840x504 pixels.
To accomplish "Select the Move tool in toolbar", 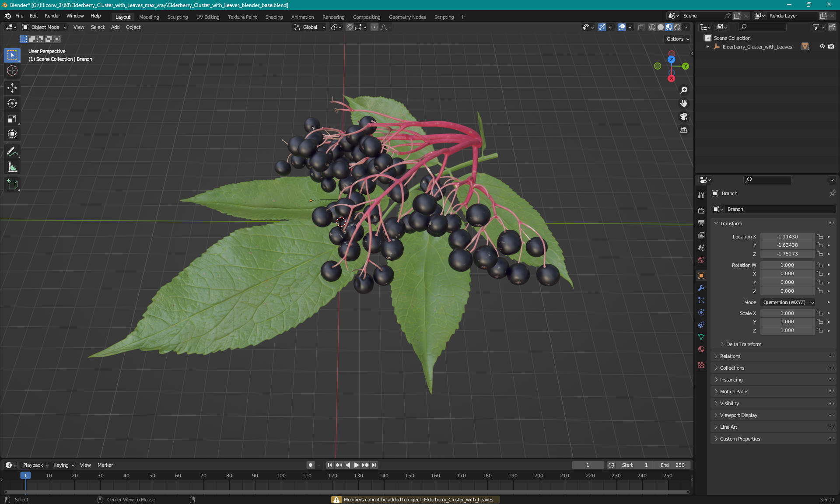I will (12, 87).
